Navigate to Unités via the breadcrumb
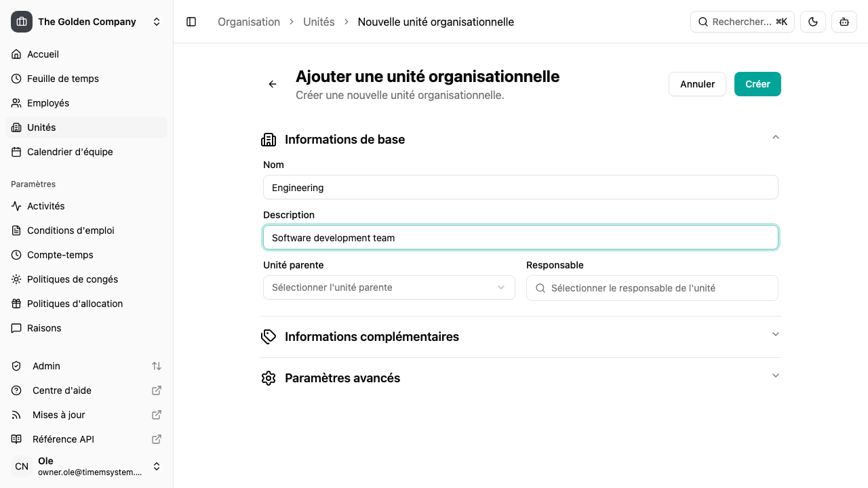This screenshot has width=868, height=488. point(319,22)
